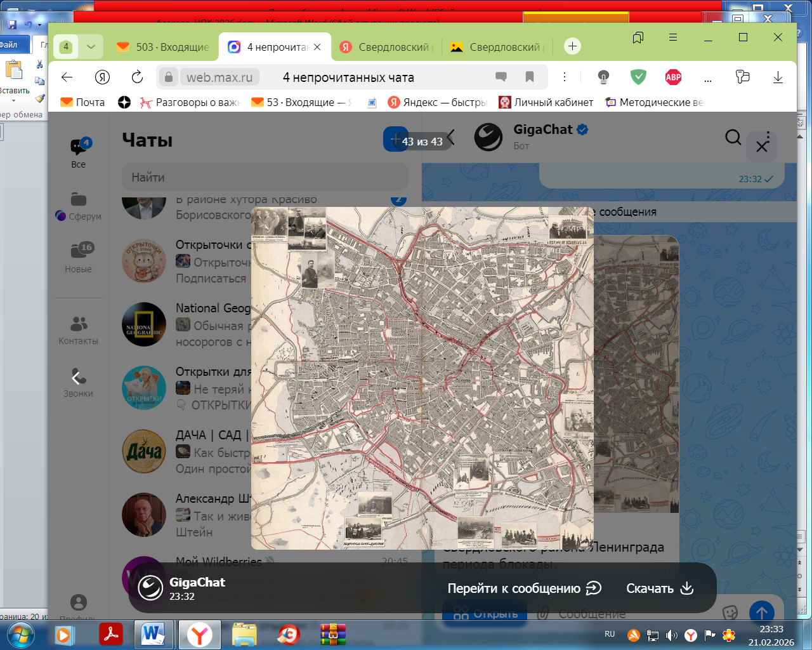Focus the Найти chat search field
This screenshot has height=650, width=812.
[265, 177]
